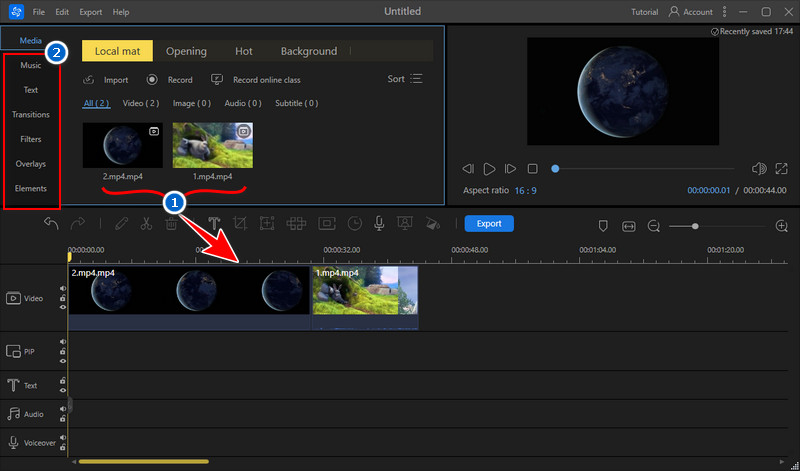Open the Account button
This screenshot has height=471, width=800.
click(691, 12)
